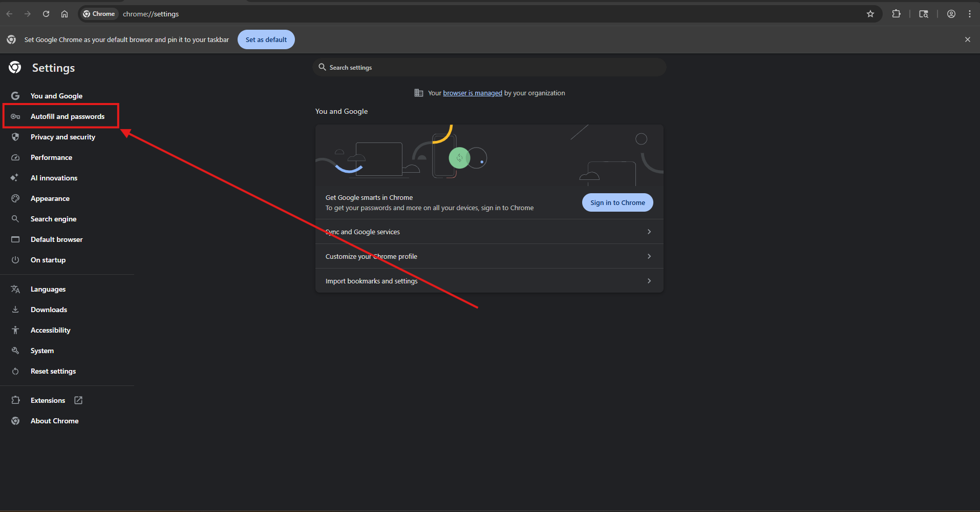This screenshot has height=512, width=980.
Task: Click the Reset settings icon
Action: (15, 371)
